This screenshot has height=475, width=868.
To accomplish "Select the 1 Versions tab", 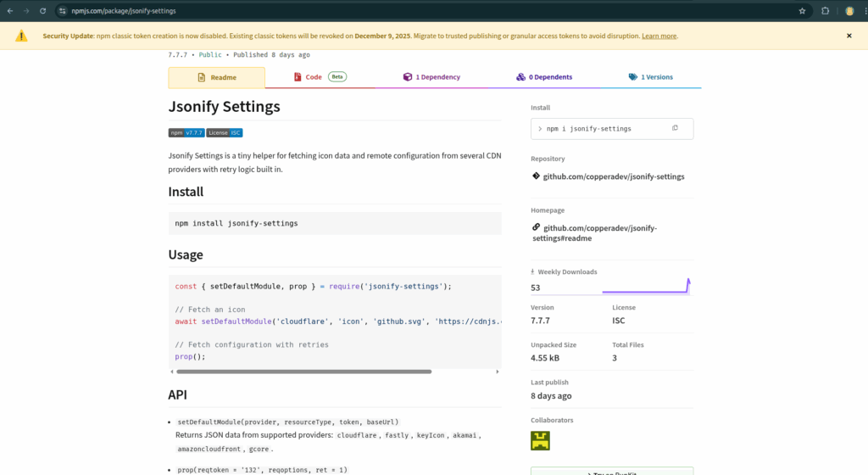I will click(650, 77).
